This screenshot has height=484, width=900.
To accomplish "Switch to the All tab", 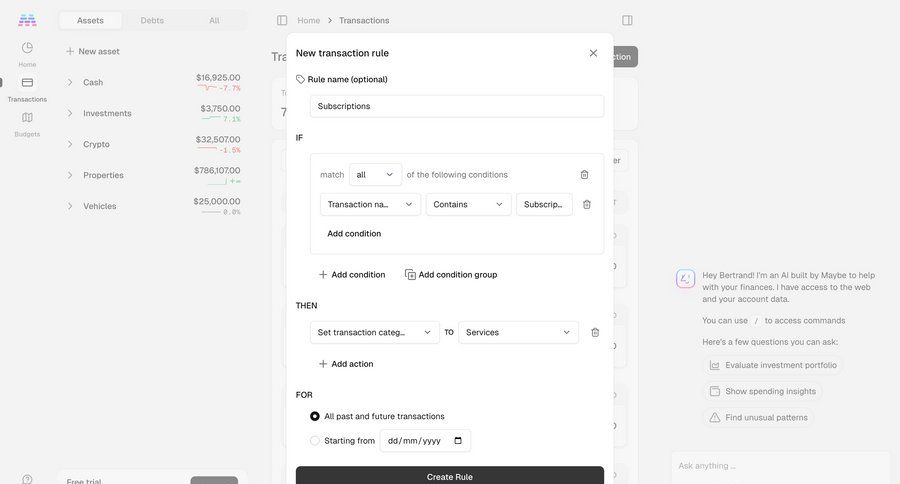I will click(x=214, y=20).
